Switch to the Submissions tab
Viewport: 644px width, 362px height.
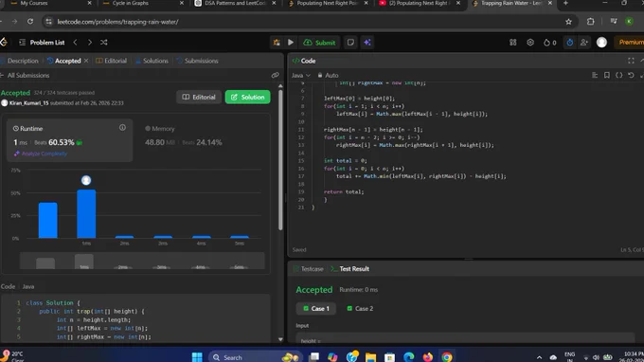click(198, 61)
